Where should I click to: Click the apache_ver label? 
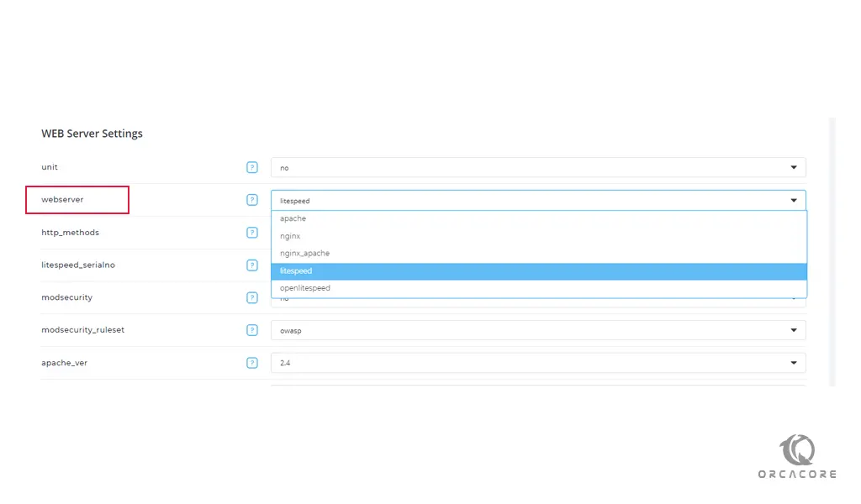click(64, 363)
